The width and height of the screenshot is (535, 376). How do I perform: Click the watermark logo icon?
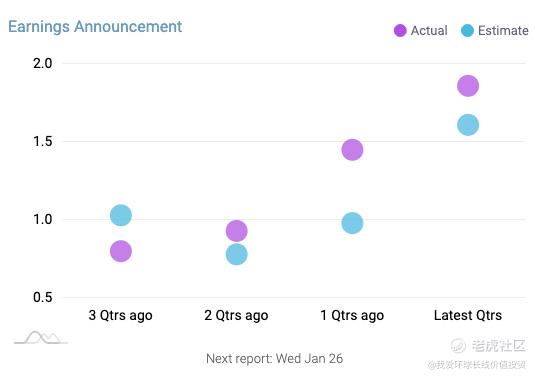click(x=458, y=346)
